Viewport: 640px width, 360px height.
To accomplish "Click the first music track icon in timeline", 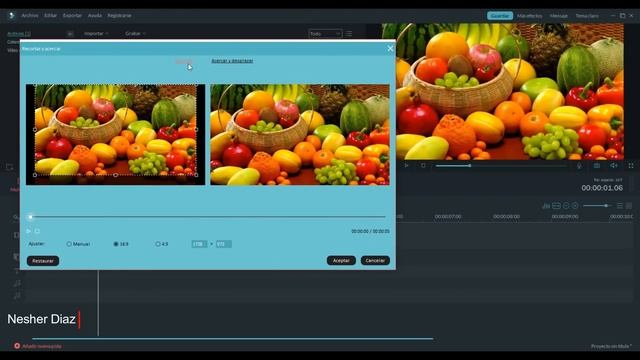I will tap(17, 283).
